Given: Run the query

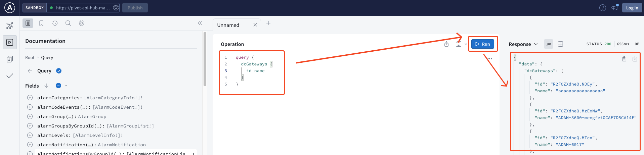Looking at the screenshot, I should pyautogui.click(x=482, y=44).
